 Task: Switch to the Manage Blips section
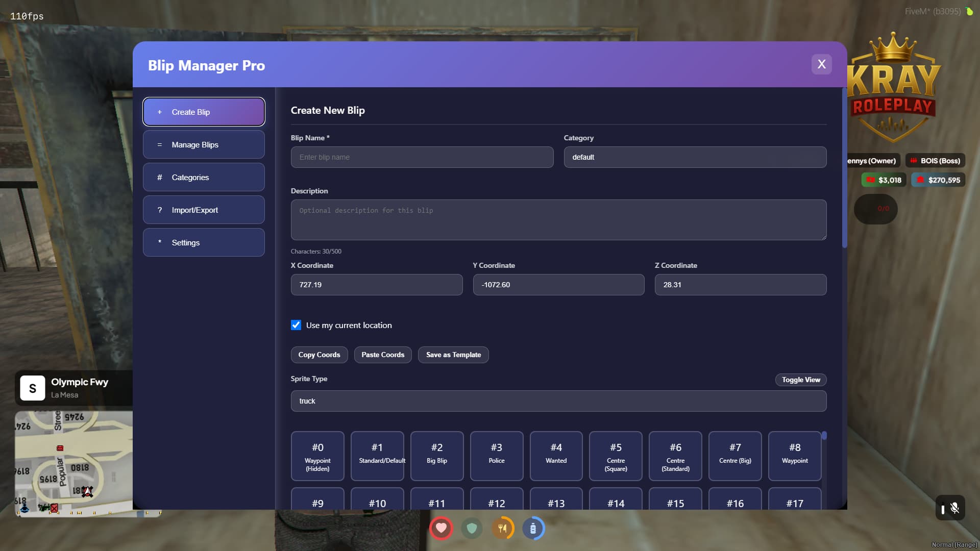(x=203, y=144)
